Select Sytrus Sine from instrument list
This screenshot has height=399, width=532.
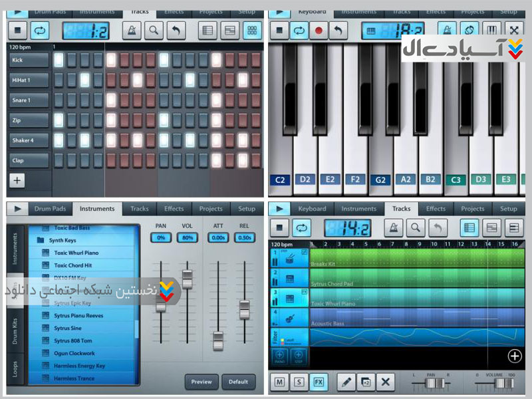[68, 329]
